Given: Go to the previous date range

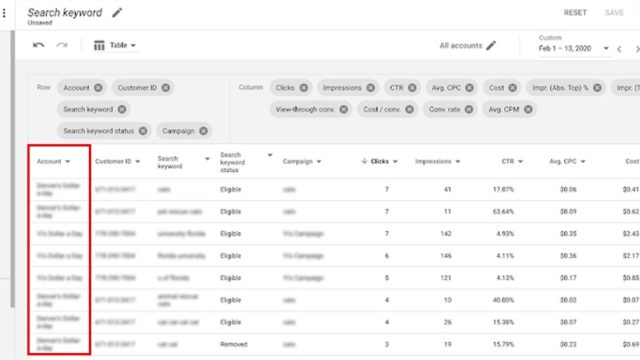Looking at the screenshot, I should tap(619, 49).
